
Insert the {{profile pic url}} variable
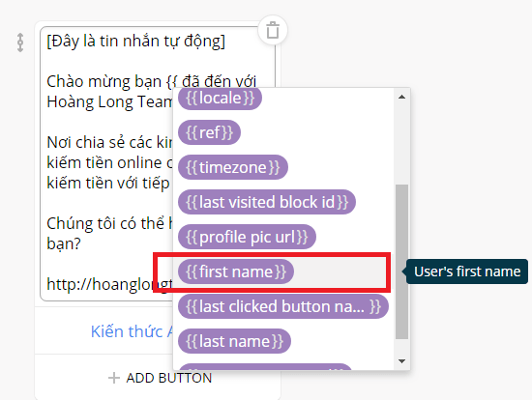tap(247, 237)
